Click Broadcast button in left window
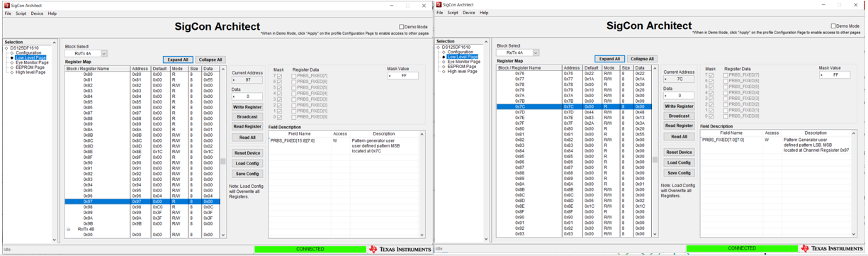868x256 pixels. pyautogui.click(x=247, y=117)
